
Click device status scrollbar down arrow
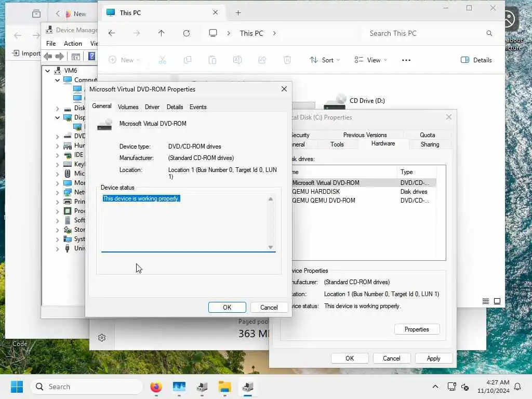[x=270, y=247]
